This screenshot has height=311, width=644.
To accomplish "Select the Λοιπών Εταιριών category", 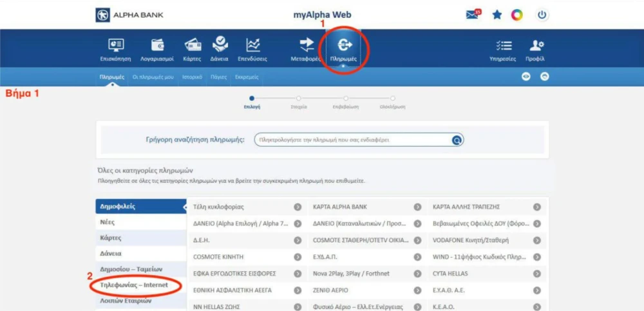I will coord(141,301).
